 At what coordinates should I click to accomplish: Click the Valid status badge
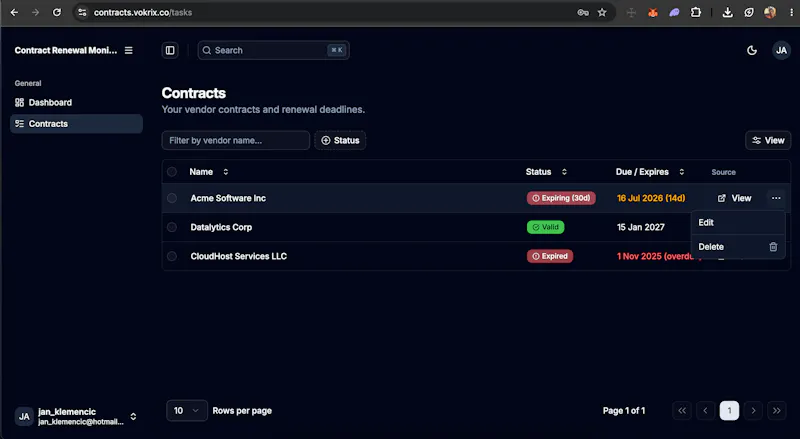(x=545, y=227)
